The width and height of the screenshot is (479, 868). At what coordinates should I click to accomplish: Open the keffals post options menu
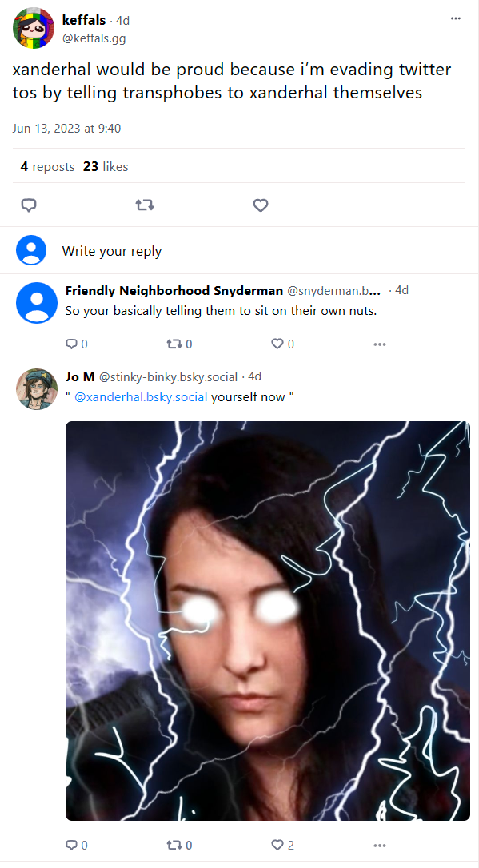coord(455,18)
